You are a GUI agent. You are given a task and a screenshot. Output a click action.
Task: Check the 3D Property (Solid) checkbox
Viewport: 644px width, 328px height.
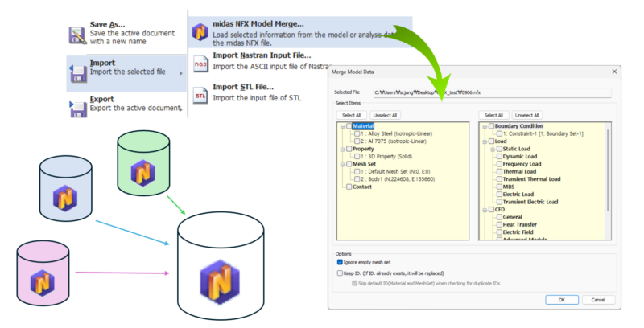pos(357,157)
